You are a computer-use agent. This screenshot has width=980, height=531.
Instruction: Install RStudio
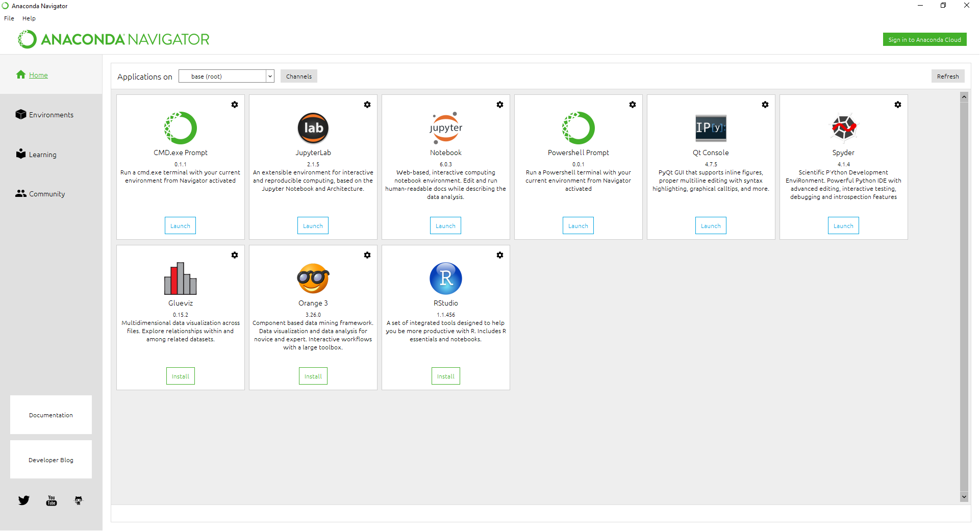click(x=446, y=376)
